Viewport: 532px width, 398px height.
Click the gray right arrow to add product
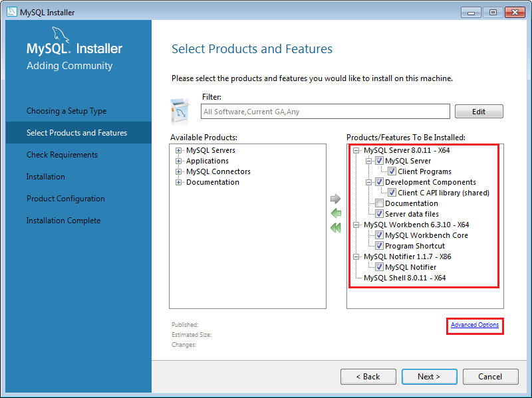coord(336,199)
